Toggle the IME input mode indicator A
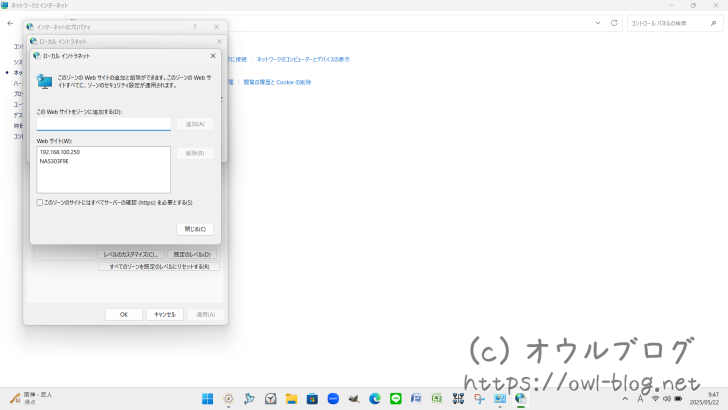728x410 pixels. (x=640, y=398)
